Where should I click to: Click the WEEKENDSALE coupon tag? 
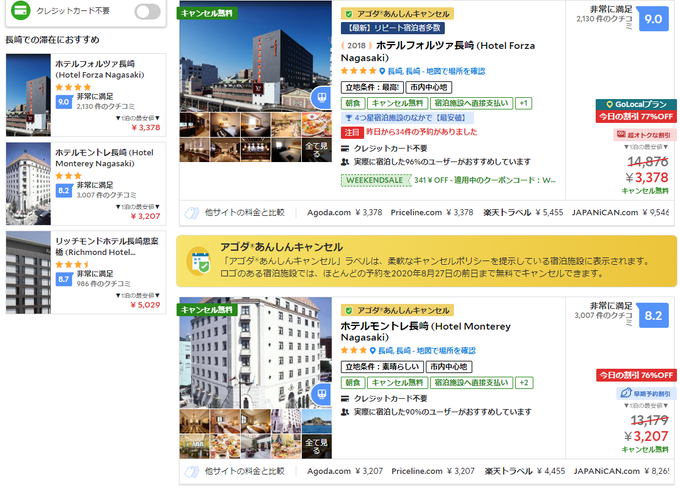pos(376,180)
